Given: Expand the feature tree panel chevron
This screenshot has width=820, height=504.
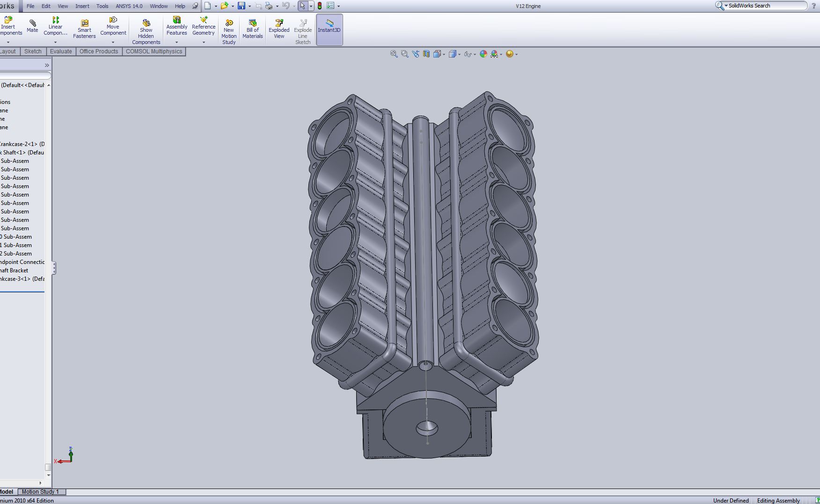Looking at the screenshot, I should point(47,65).
